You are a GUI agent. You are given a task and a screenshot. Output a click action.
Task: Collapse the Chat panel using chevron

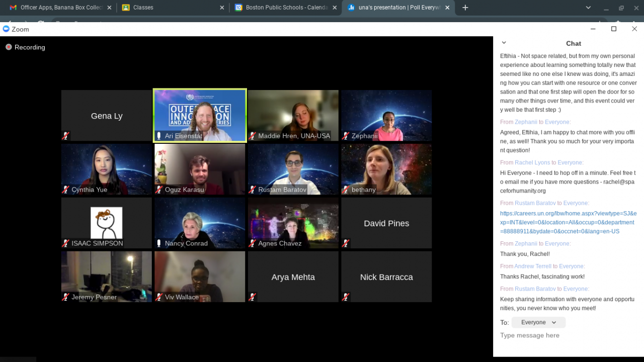coord(504,43)
